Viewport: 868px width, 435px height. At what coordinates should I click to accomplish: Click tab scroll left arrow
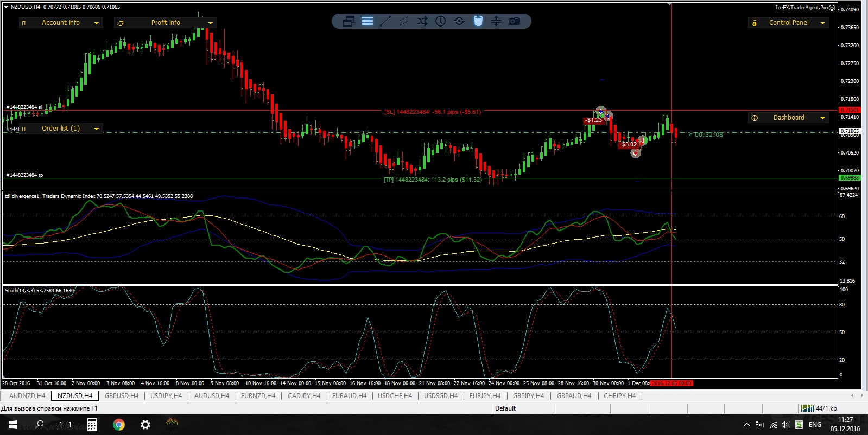pyautogui.click(x=852, y=395)
